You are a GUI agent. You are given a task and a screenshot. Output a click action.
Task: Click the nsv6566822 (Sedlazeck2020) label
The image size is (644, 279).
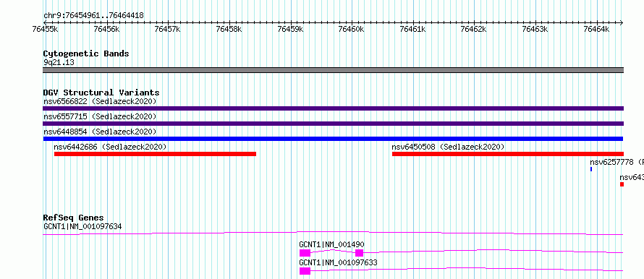(100, 101)
